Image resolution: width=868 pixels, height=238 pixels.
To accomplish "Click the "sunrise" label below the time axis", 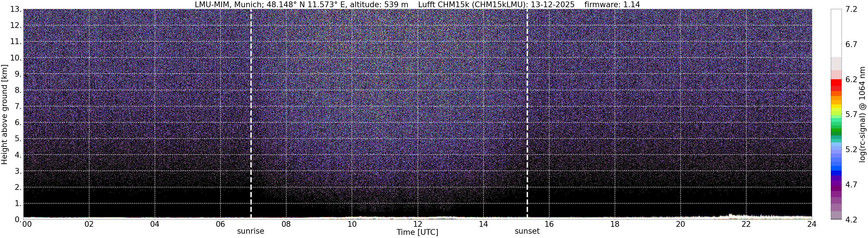I will tap(251, 231).
